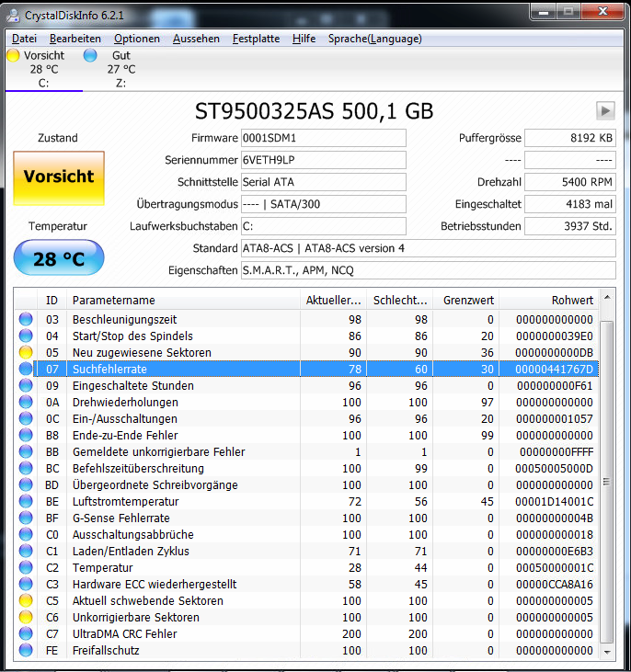
Task: Click raw value 00000CCA8A16
Action: click(x=555, y=584)
